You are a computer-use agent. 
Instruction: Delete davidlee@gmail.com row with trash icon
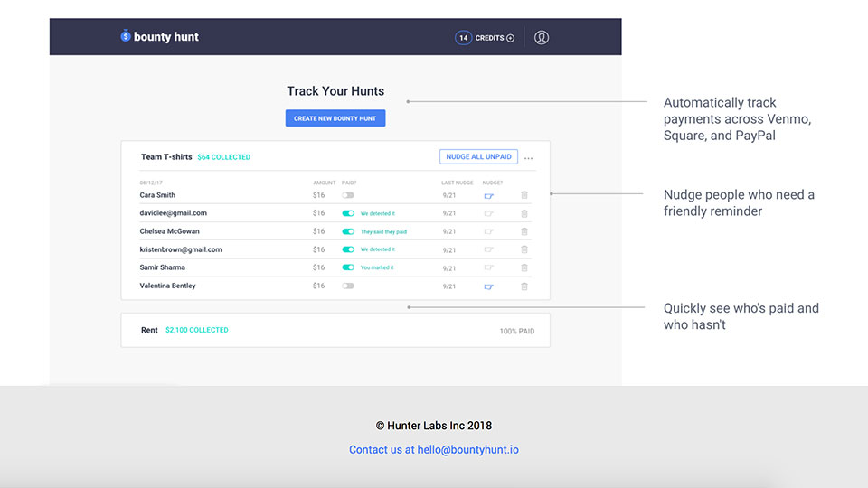524,213
